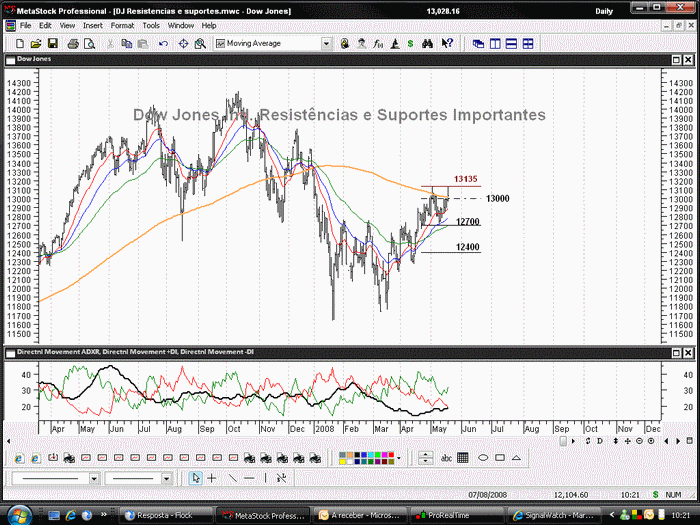Pick the orange color swatch
Screen dimensions: 700x525
point(350,455)
